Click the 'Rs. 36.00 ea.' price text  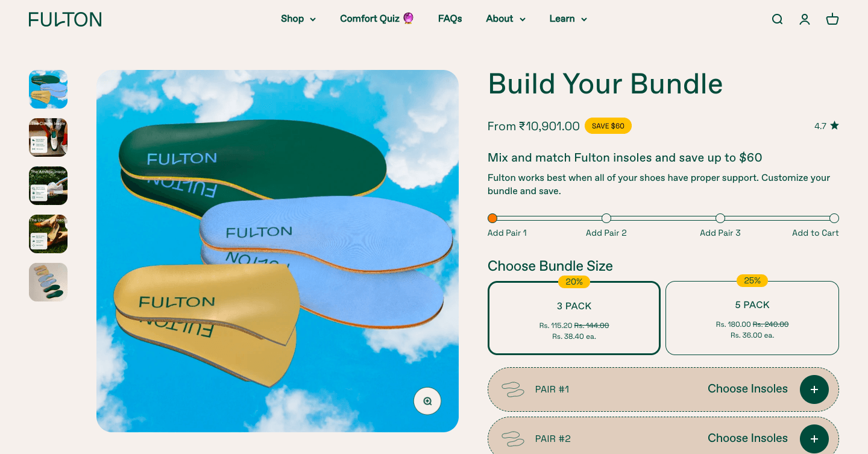pyautogui.click(x=752, y=335)
